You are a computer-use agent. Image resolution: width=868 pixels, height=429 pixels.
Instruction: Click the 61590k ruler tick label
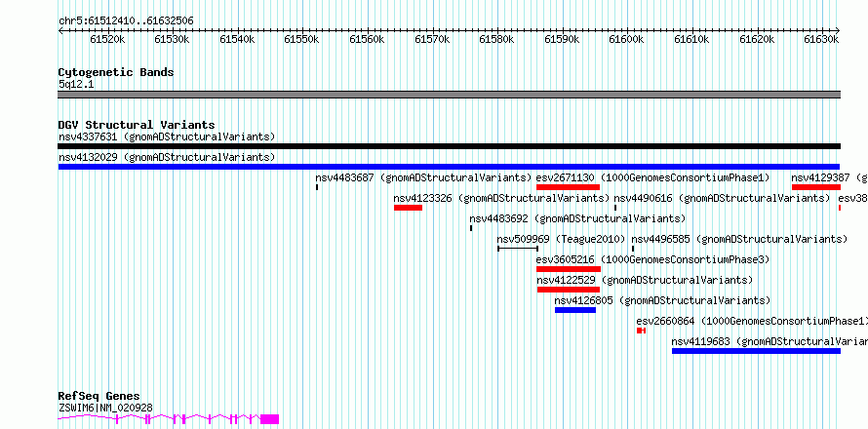562,39
